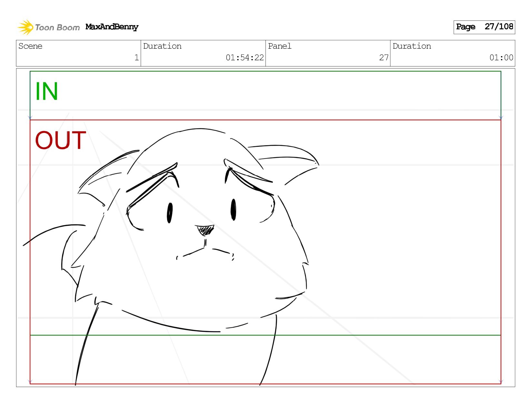The image size is (532, 411).
Task: Select the MaxAndBenny project title
Action: (x=112, y=27)
